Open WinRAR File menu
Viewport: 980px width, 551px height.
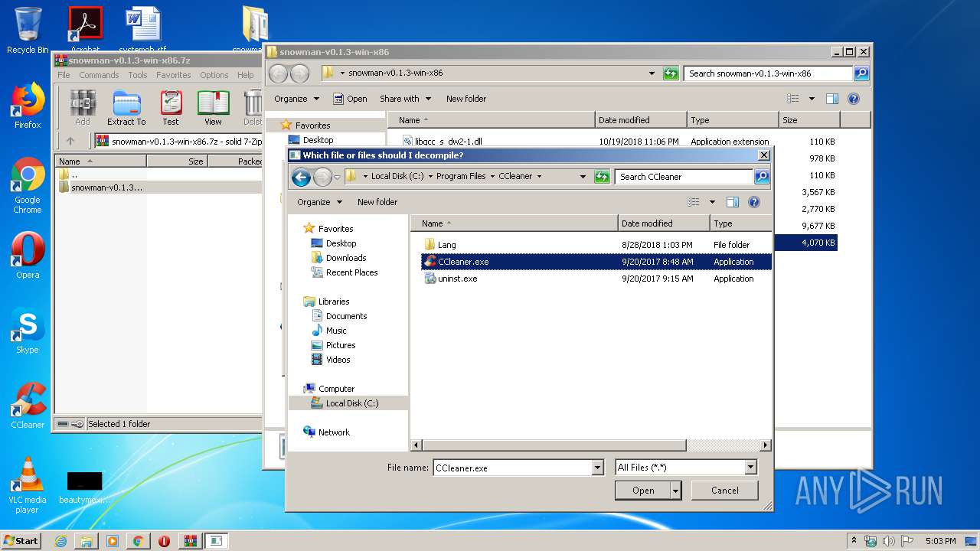tap(64, 75)
